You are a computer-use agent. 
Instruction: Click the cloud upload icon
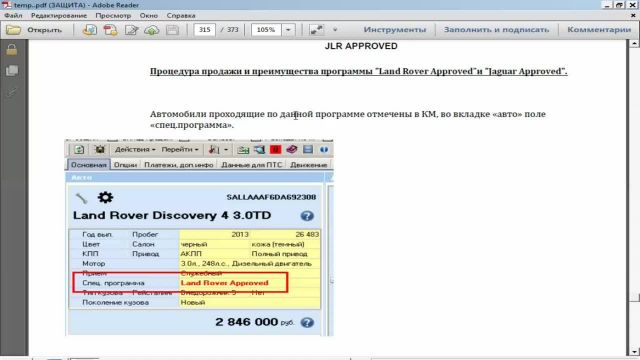click(152, 30)
